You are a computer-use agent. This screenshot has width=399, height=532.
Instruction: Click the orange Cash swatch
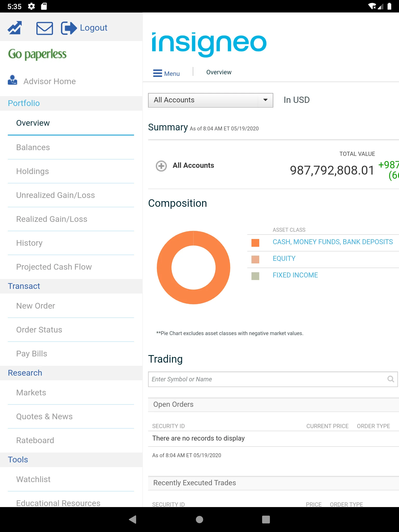[255, 243]
